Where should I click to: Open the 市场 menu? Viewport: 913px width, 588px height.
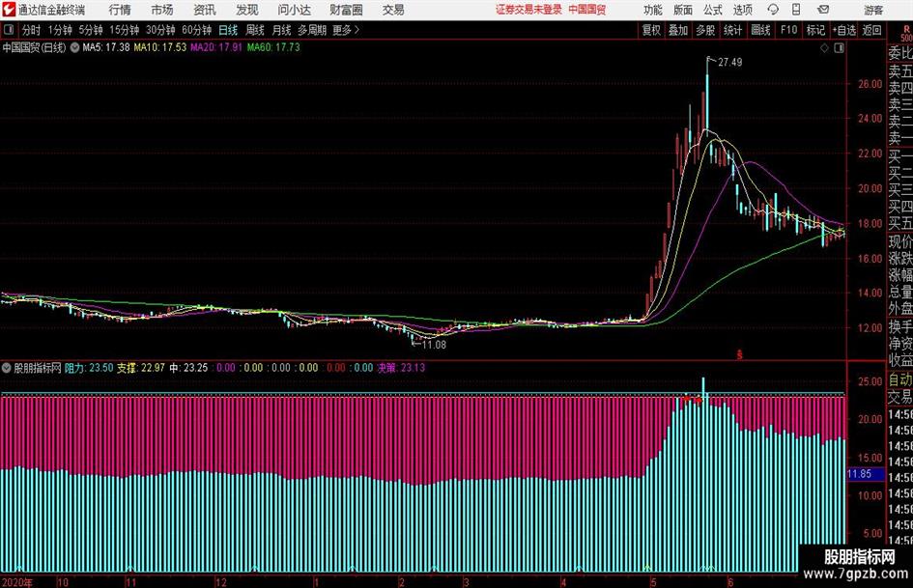tap(162, 10)
